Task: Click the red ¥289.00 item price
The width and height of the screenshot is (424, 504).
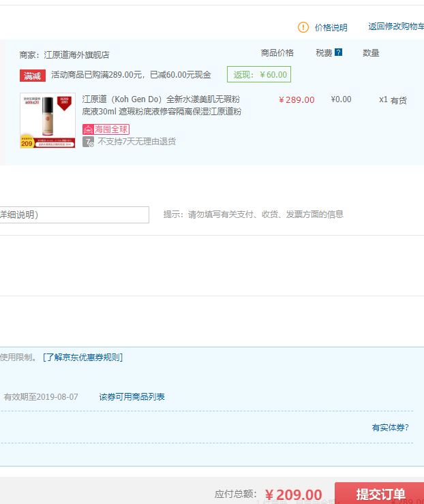Action: tap(297, 100)
